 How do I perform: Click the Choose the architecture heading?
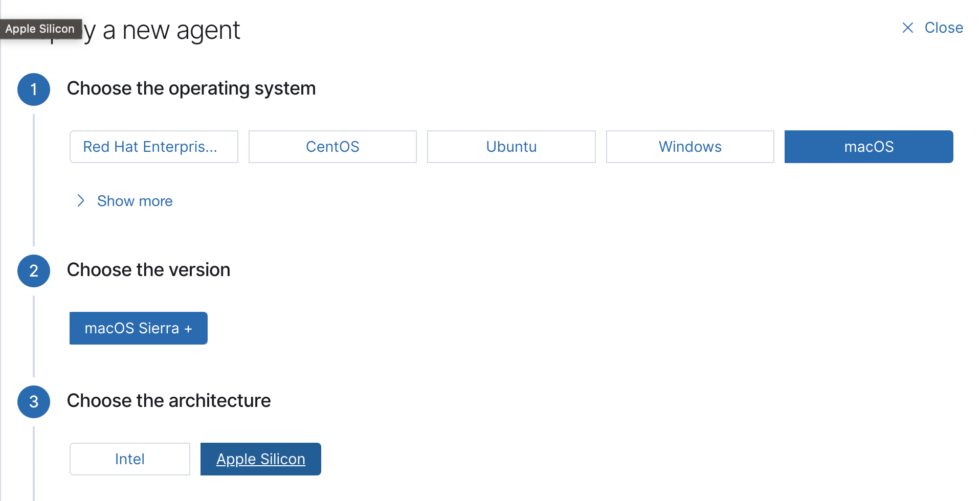pyautogui.click(x=169, y=400)
